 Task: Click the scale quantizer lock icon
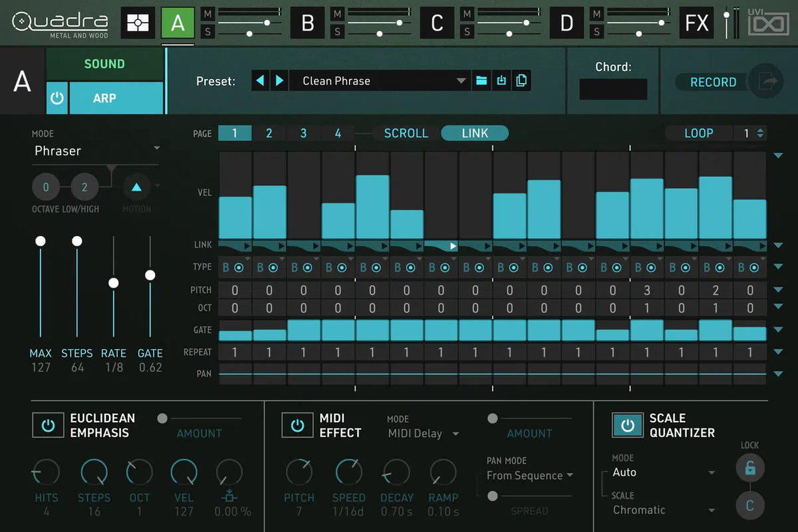(749, 469)
